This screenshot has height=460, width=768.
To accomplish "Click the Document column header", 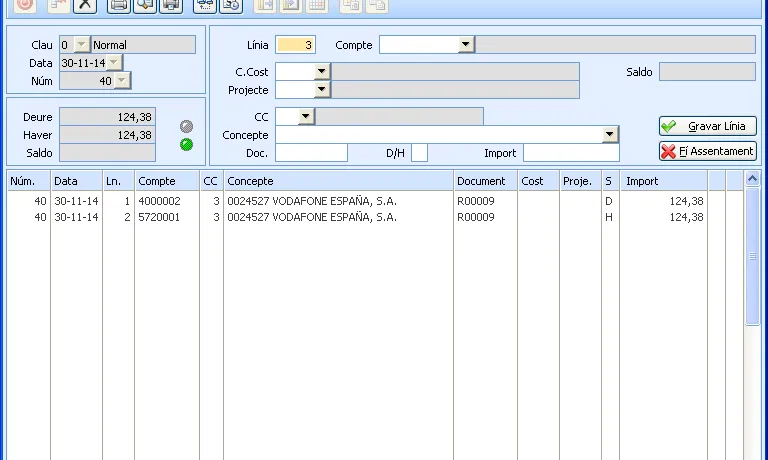I will [485, 181].
